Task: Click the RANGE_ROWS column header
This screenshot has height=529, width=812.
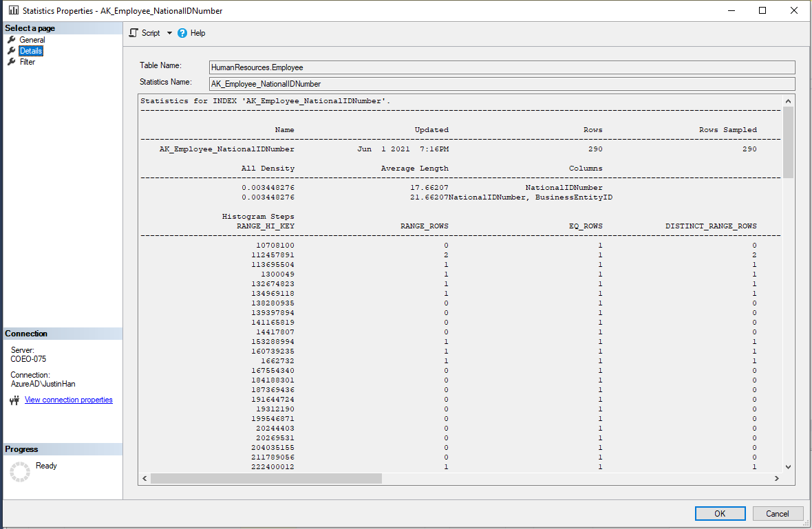Action: coord(424,226)
